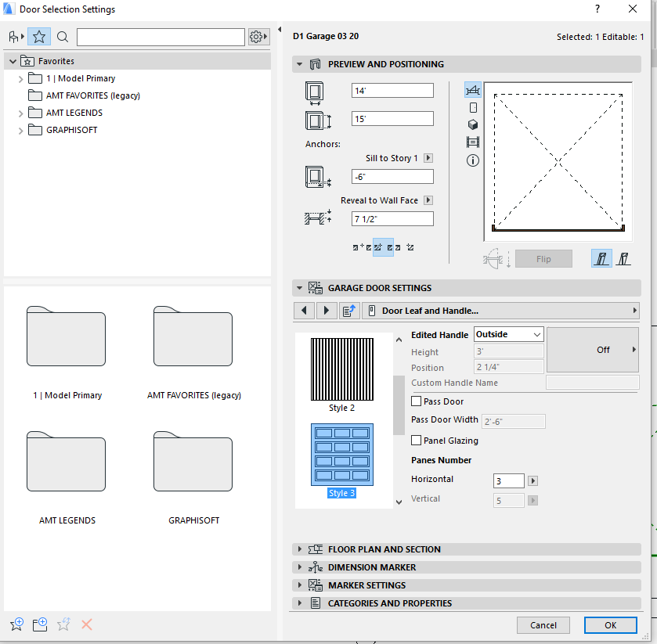Open the Reveal to Wall Face dropdown
This screenshot has width=657, height=644.
428,200
